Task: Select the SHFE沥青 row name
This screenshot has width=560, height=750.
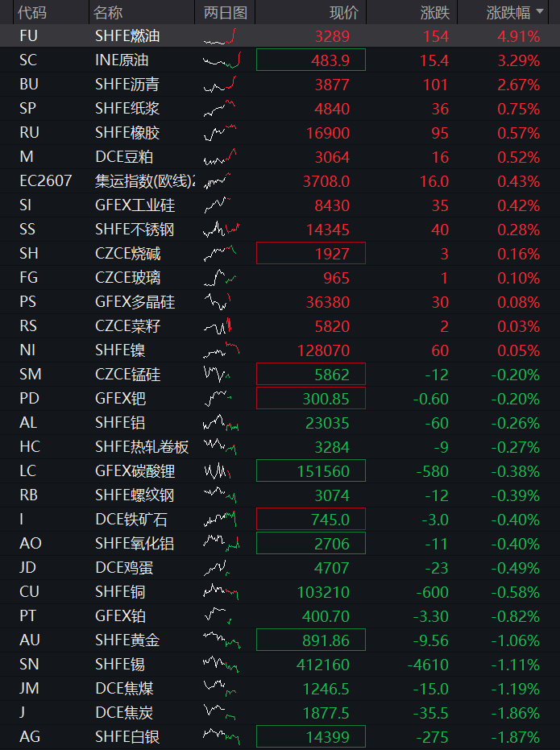Action: (127, 85)
